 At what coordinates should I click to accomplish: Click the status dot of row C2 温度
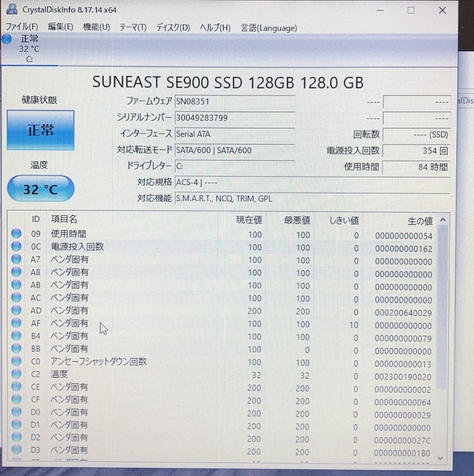click(x=17, y=374)
